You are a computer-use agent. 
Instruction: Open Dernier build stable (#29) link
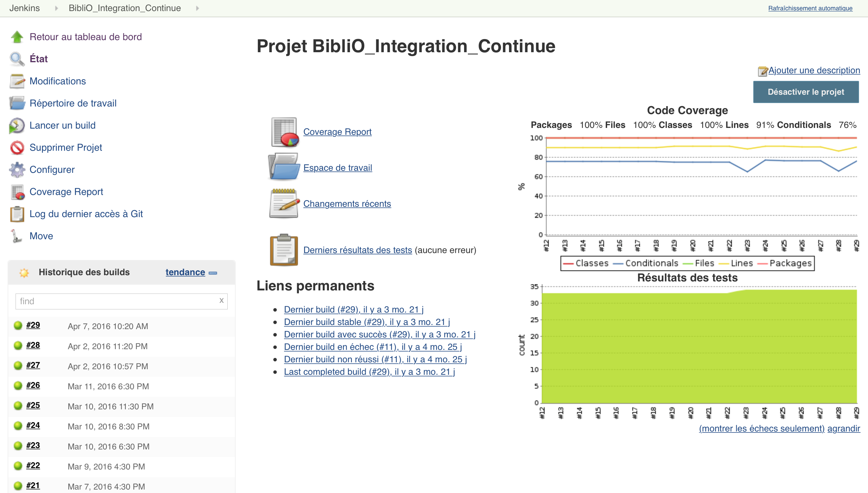[x=367, y=322]
